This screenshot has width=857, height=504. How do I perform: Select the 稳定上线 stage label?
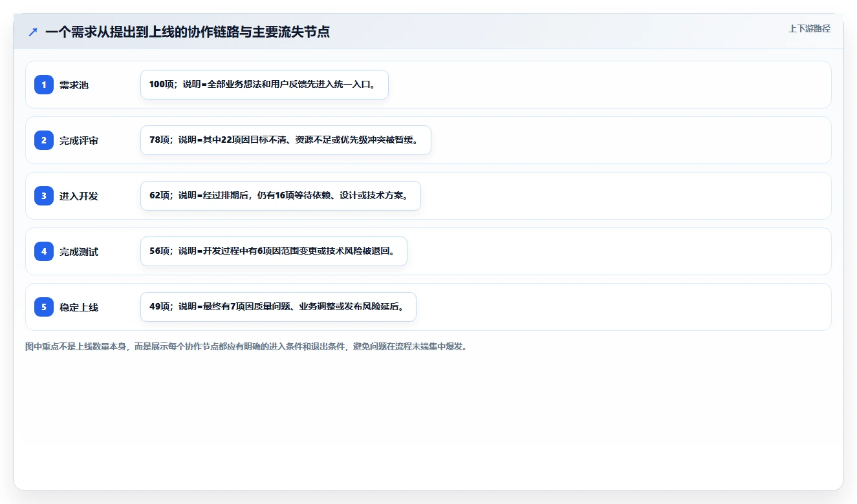(x=79, y=308)
